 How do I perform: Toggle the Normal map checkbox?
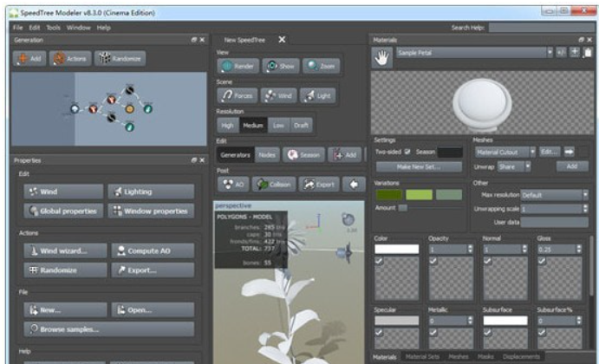tap(487, 261)
